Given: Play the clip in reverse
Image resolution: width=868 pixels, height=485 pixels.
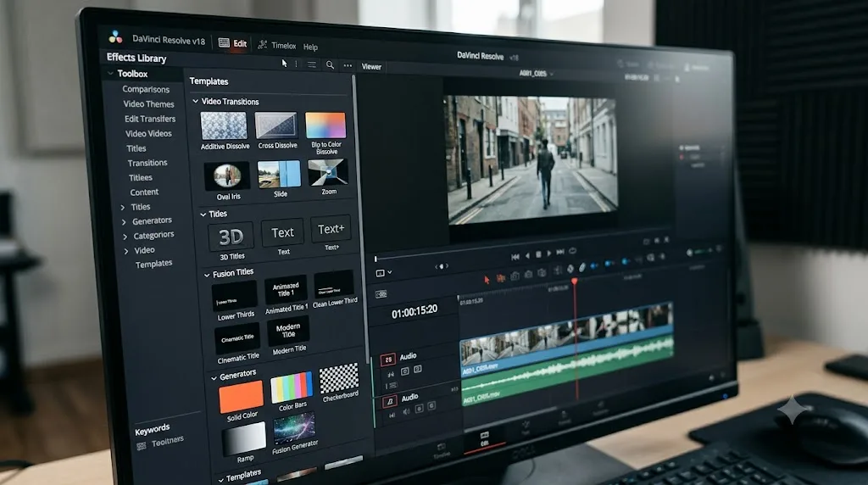Looking at the screenshot, I should point(527,255).
